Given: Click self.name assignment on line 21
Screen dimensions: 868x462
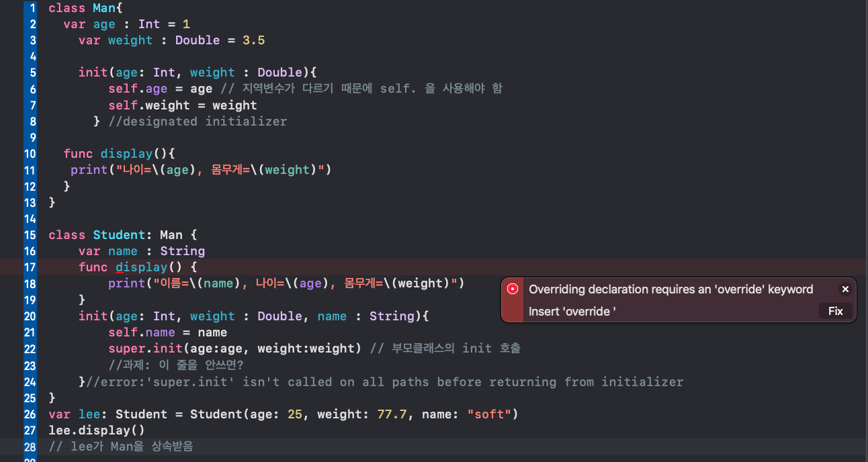Looking at the screenshot, I should tap(168, 332).
